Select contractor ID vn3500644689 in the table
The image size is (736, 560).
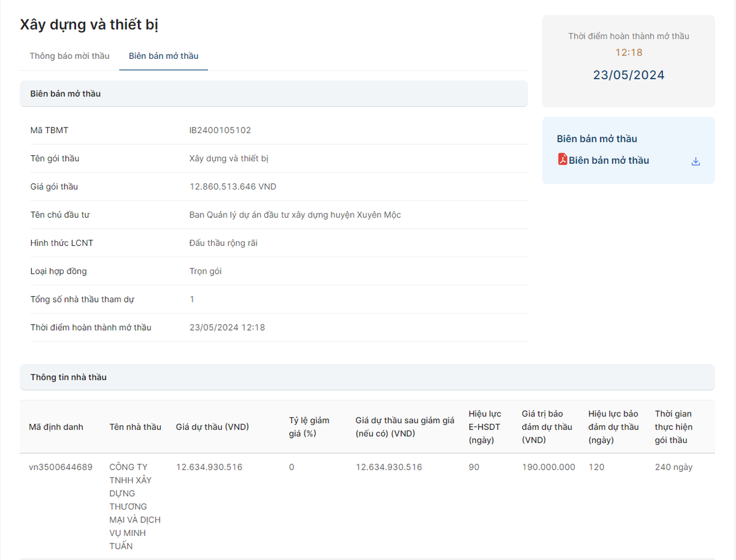61,467
